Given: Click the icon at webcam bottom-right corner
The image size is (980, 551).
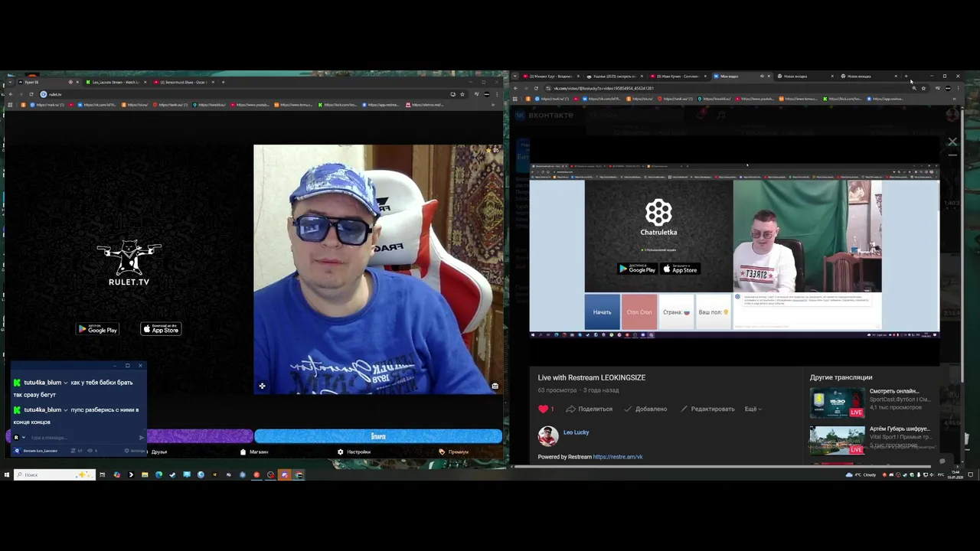Looking at the screenshot, I should point(495,386).
